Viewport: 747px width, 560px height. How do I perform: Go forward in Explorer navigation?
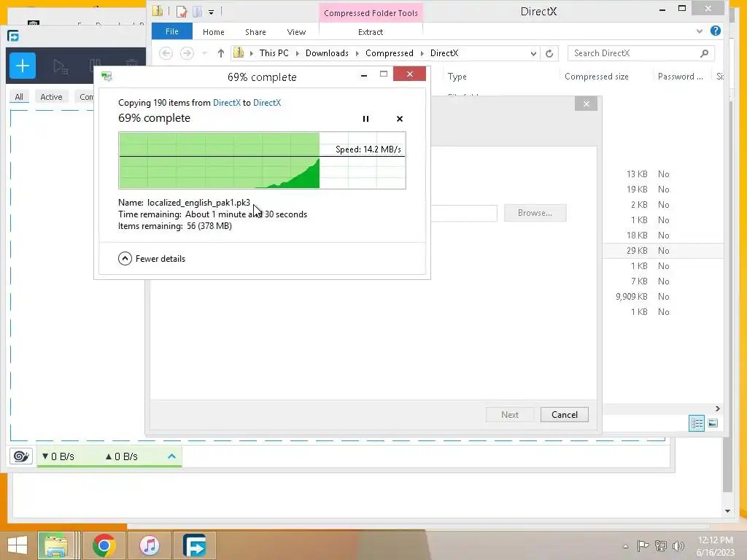click(187, 52)
